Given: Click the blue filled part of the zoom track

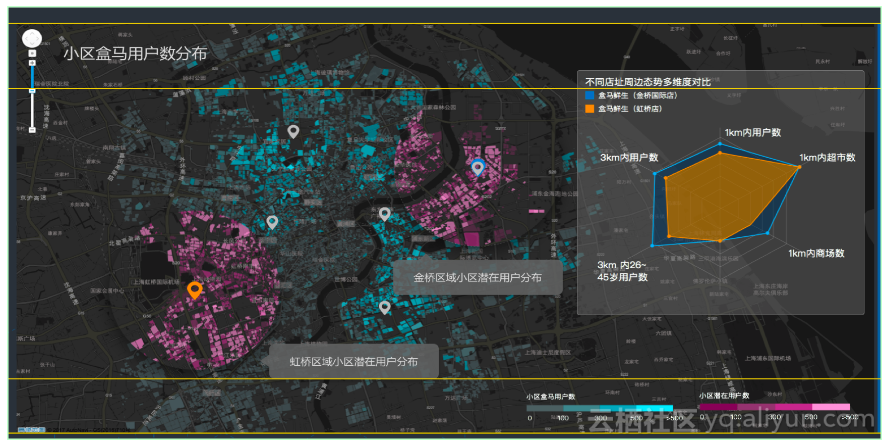Looking at the screenshot, I should coord(32,76).
